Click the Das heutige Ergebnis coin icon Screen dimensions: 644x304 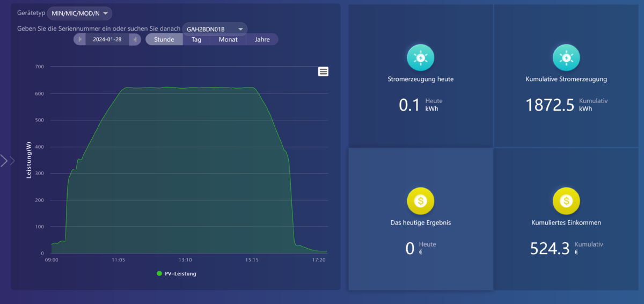[421, 201]
